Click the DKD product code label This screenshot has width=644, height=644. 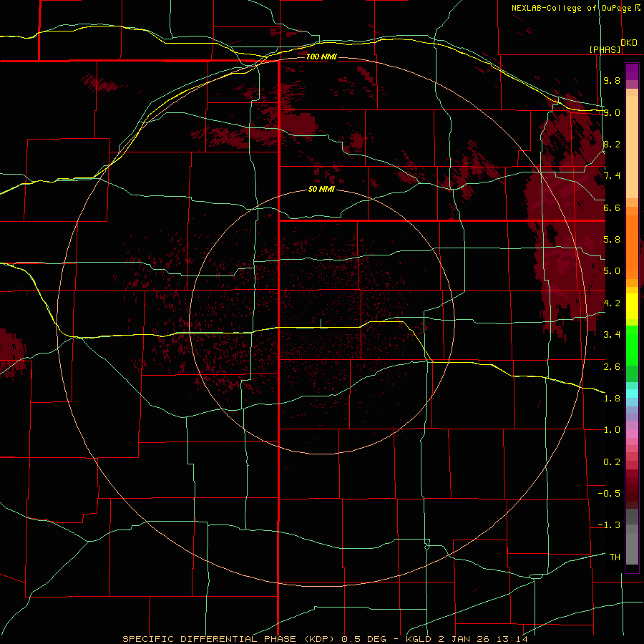pyautogui.click(x=629, y=43)
